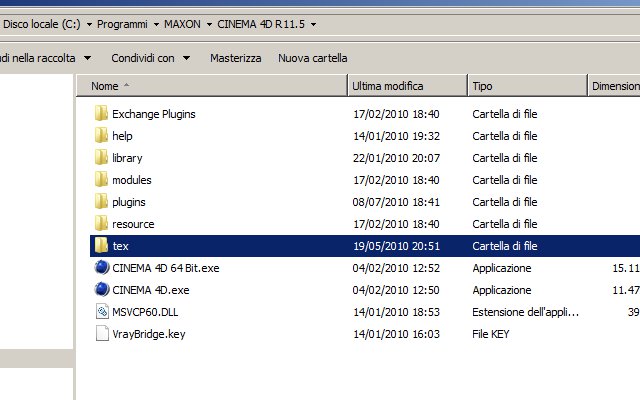Select the CINEMA 4D 64 Bit.exe file name
The height and width of the screenshot is (400, 640).
pos(166,268)
